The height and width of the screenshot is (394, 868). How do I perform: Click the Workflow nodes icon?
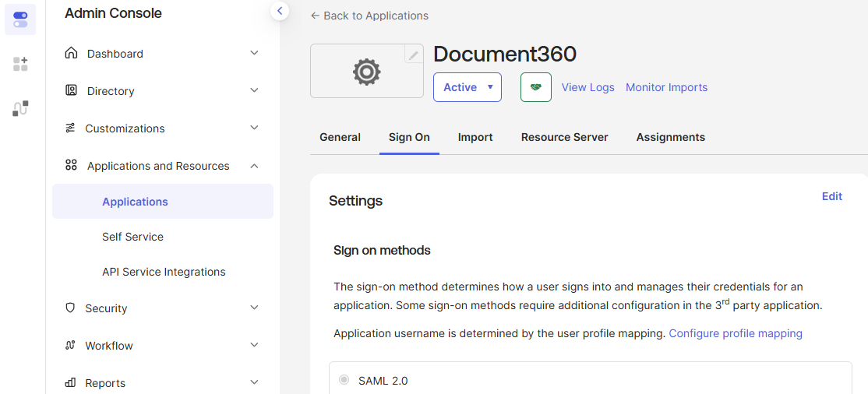pos(70,345)
